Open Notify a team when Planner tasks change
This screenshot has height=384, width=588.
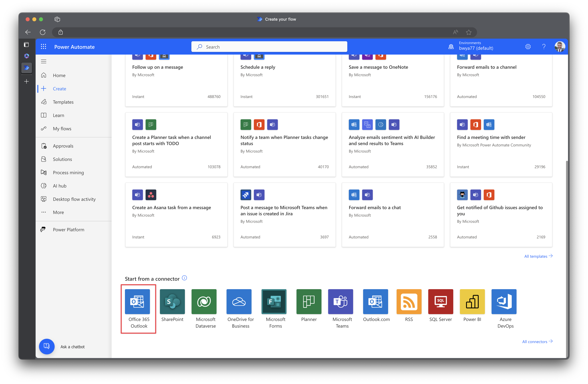coord(284,145)
